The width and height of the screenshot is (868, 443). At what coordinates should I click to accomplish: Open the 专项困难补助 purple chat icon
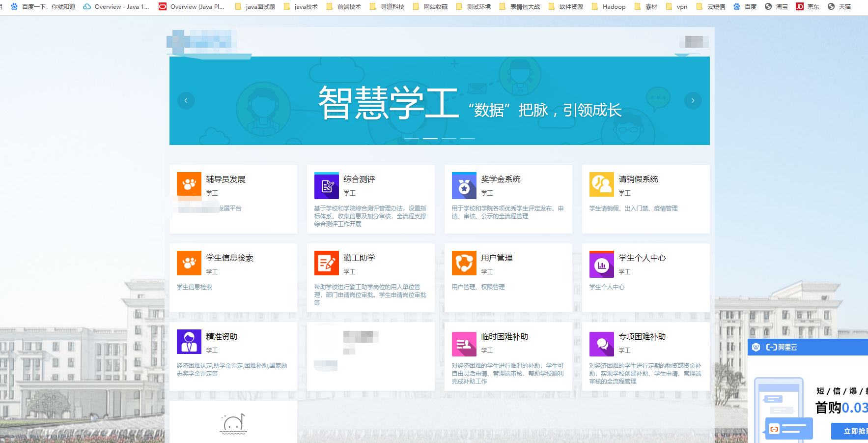point(602,343)
